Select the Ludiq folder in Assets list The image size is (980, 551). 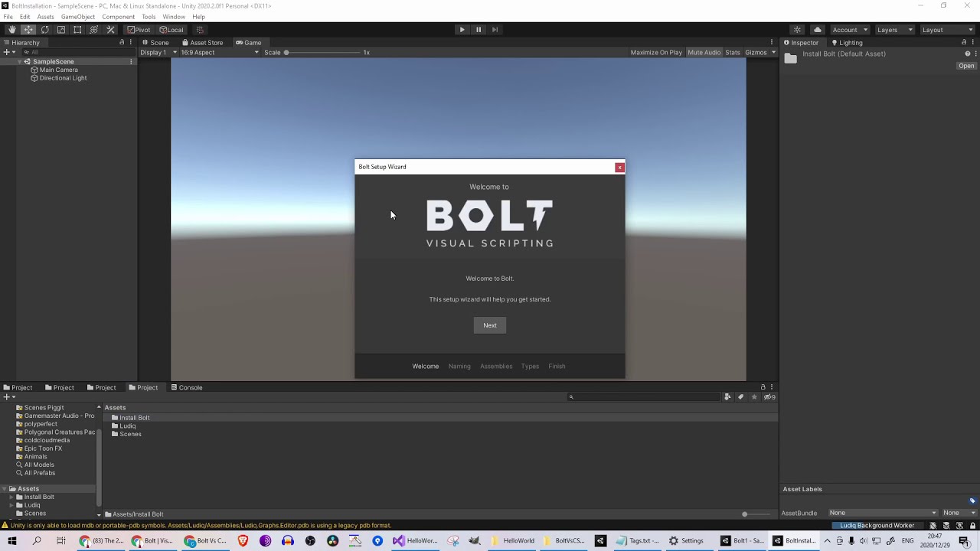click(123, 426)
